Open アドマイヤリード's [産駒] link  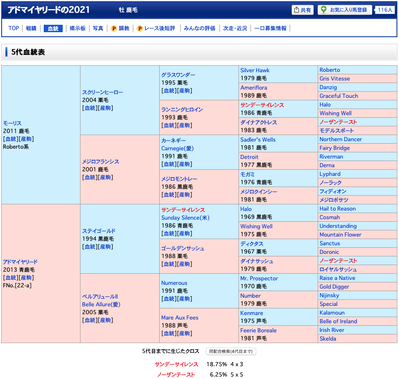(x=26, y=277)
